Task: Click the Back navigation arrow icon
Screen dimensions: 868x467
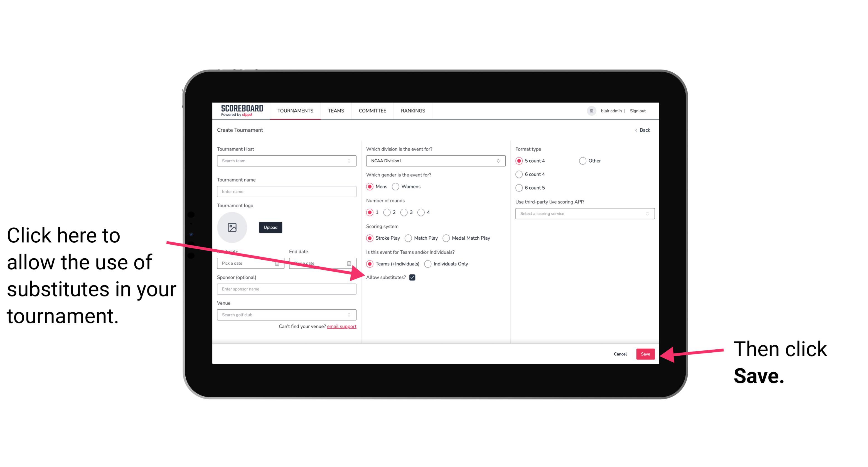Action: (x=636, y=129)
